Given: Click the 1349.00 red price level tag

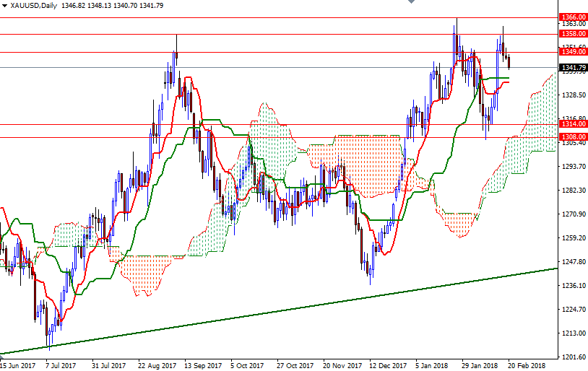Looking at the screenshot, I should pos(573,51).
